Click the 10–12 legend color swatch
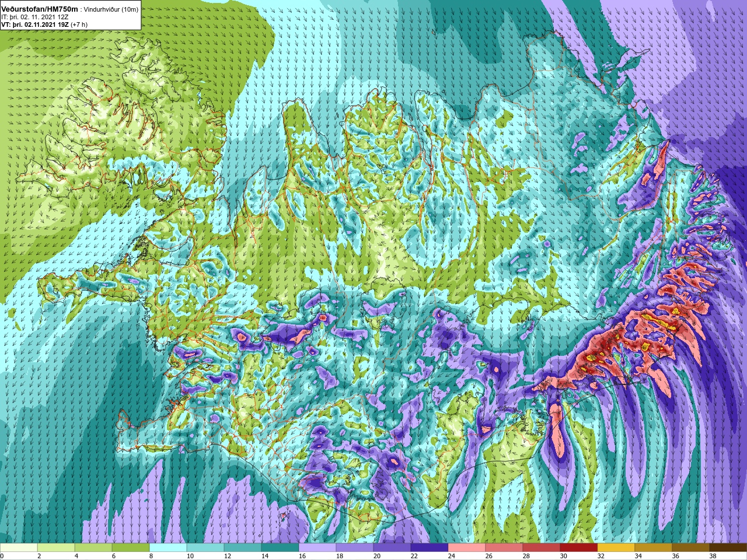This screenshot has height=560, width=747. click(x=205, y=548)
